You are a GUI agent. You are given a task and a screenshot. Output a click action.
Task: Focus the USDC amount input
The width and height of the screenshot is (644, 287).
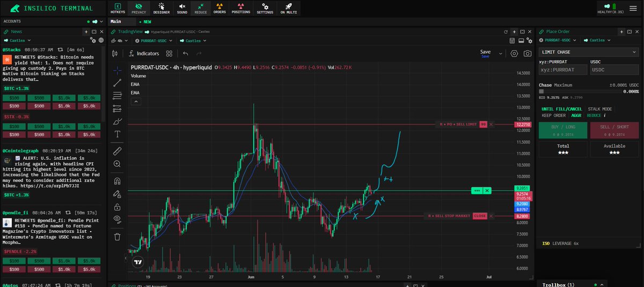pyautogui.click(x=614, y=70)
